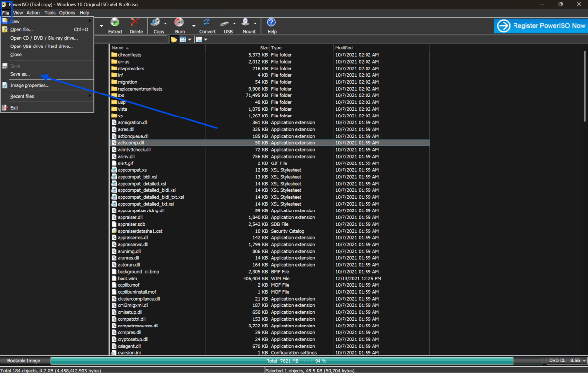Click the Extract toolbar icon
The width and height of the screenshot is (588, 373).
tap(115, 23)
